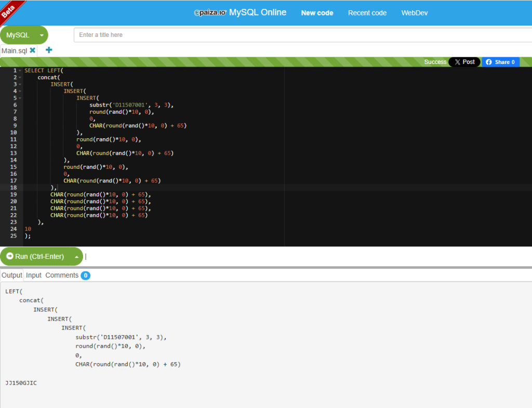
Task: Expand the Run options arrow
Action: (x=77, y=257)
